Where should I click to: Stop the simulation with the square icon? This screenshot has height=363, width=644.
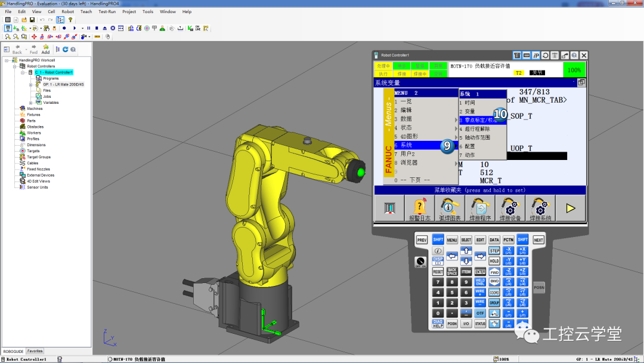[97, 29]
